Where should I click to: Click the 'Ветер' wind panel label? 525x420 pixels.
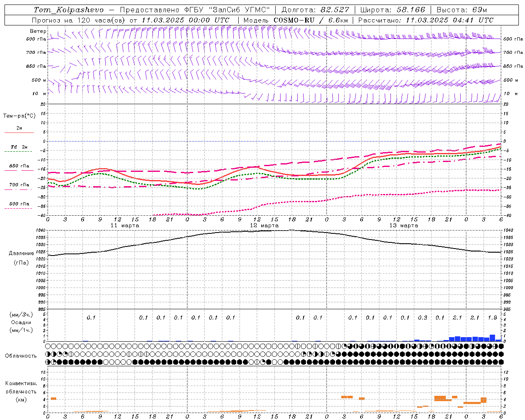(x=38, y=31)
